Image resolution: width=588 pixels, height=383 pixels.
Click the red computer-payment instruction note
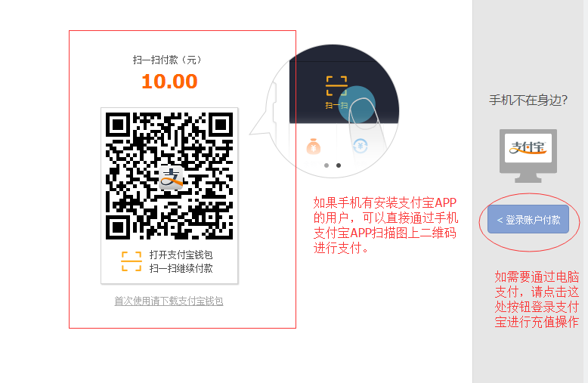[x=537, y=299]
